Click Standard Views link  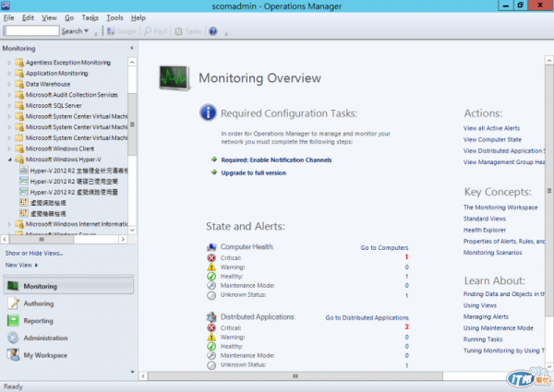point(485,219)
